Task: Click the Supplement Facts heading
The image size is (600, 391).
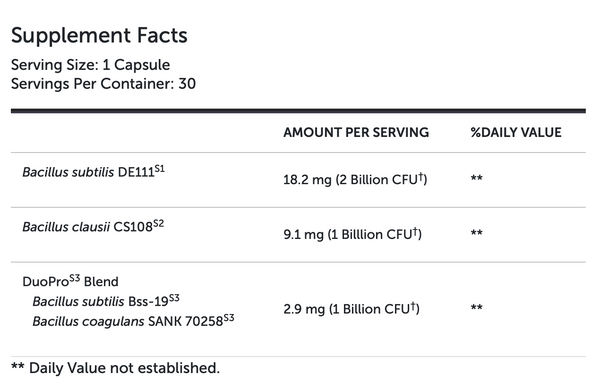Action: [99, 36]
